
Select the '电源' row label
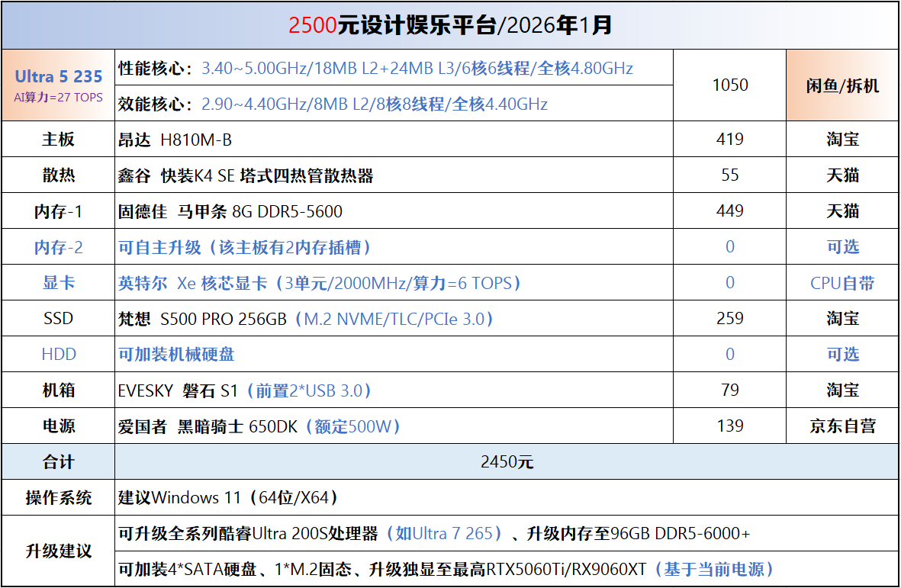58,426
